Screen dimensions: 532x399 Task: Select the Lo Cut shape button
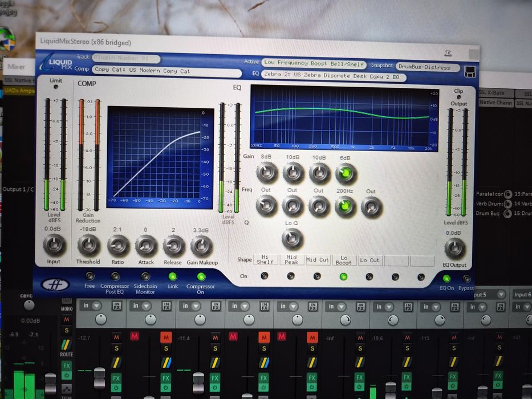tap(369, 260)
